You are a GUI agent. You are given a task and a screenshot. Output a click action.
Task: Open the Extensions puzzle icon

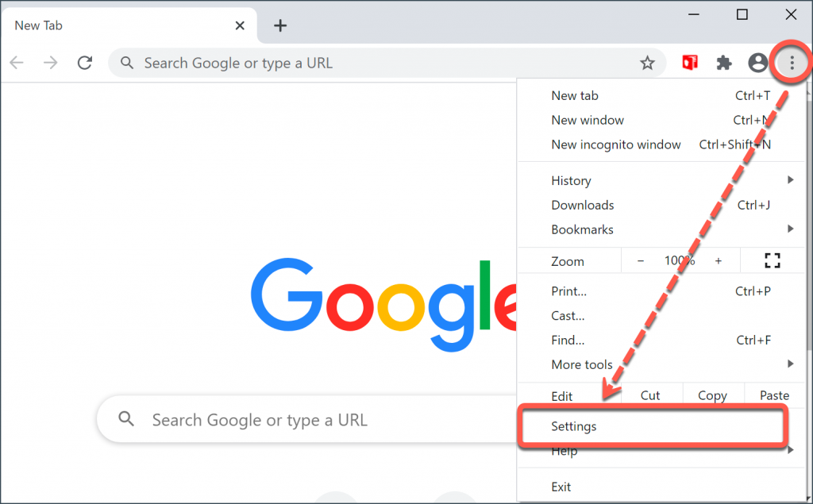coord(723,62)
